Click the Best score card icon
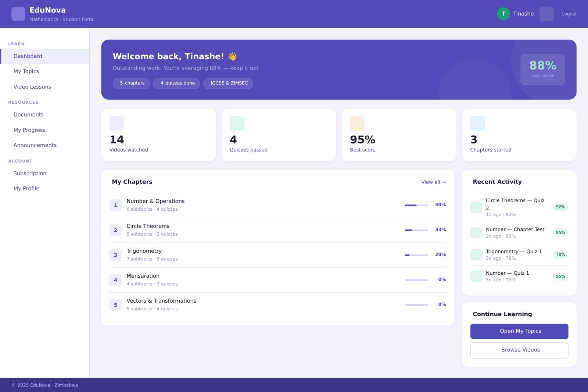The width and height of the screenshot is (588, 392). [x=357, y=123]
